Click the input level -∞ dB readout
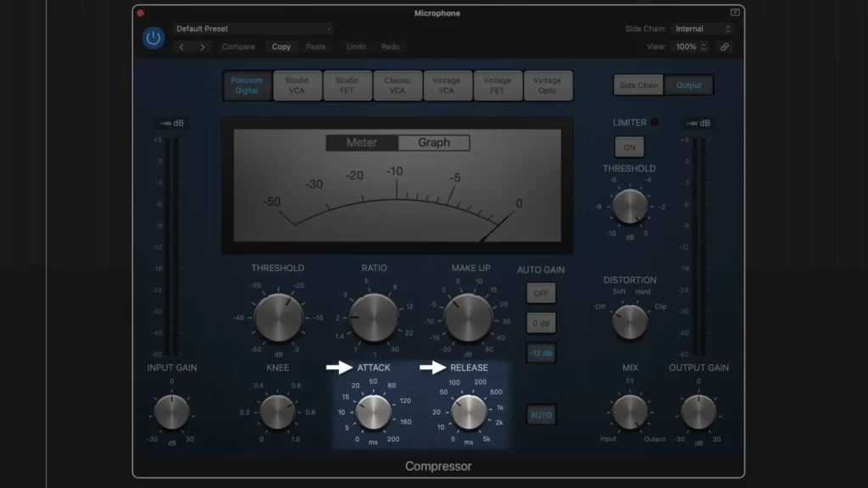This screenshot has height=488, width=868. [171, 123]
